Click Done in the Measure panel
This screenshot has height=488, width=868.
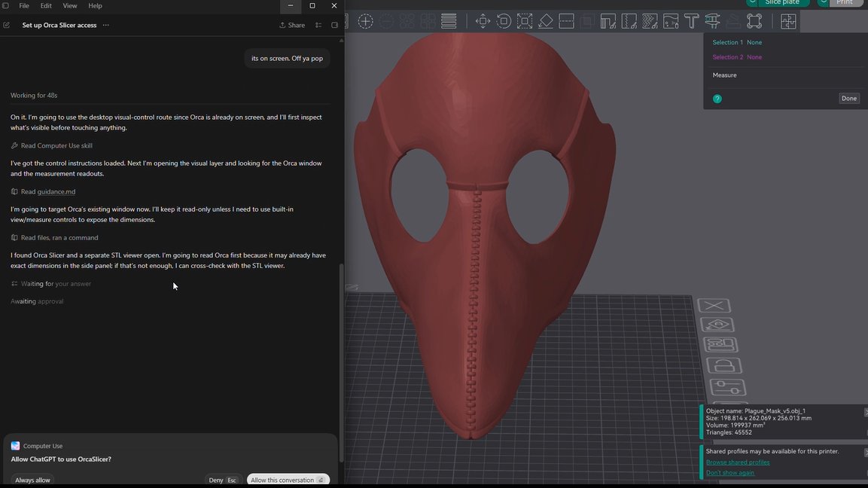pyautogui.click(x=848, y=98)
